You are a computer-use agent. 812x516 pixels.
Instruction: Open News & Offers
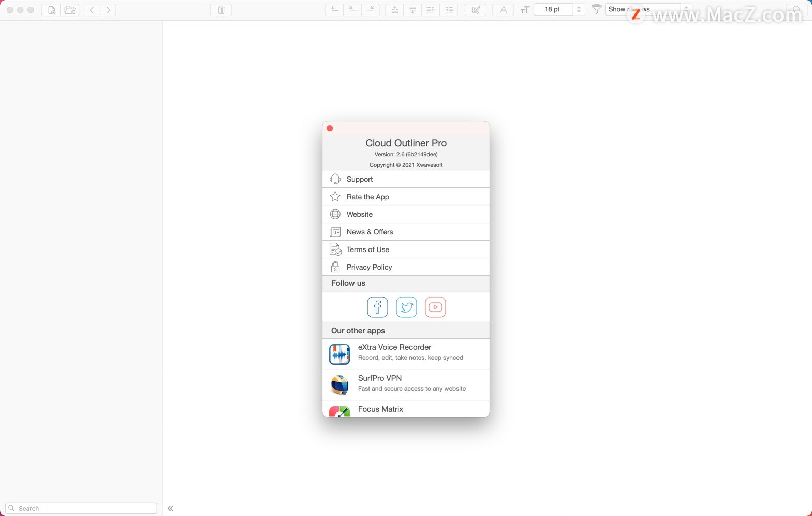click(406, 232)
